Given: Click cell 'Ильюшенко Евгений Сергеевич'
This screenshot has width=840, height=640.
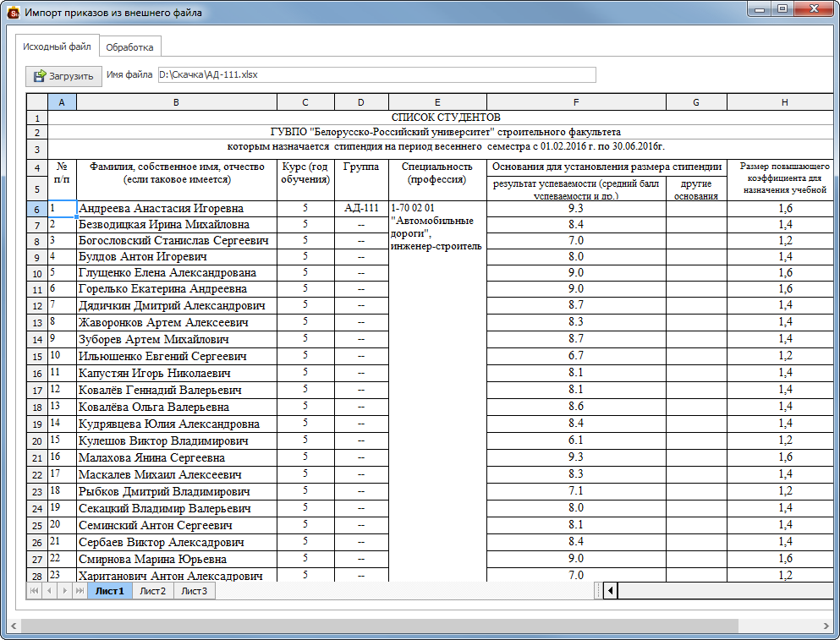Looking at the screenshot, I should point(177,356).
